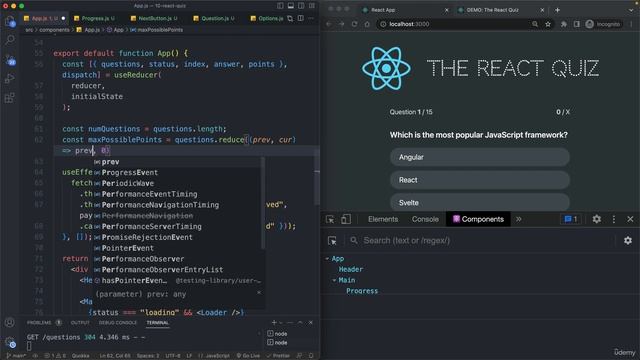
Task: Open a new browser tab
Action: point(558,10)
